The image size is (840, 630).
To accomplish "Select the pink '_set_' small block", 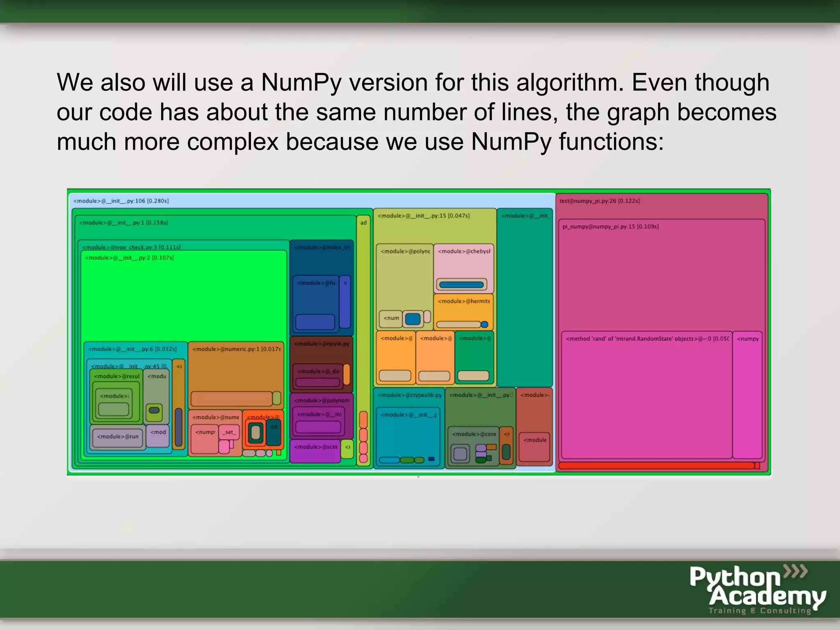I will pyautogui.click(x=229, y=431).
